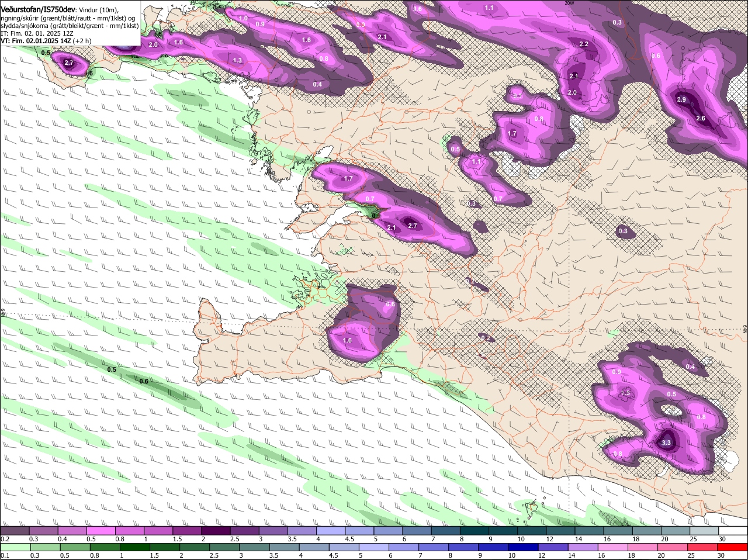Click the violet 14 swatch in bottom legend
This screenshot has width=748, height=560.
tap(583, 547)
